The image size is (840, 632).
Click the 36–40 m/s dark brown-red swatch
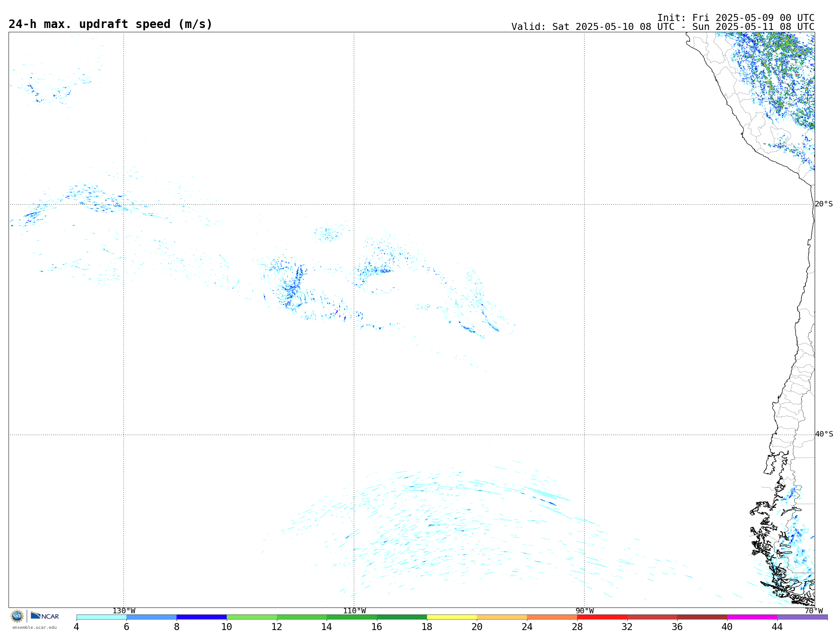coord(702,617)
